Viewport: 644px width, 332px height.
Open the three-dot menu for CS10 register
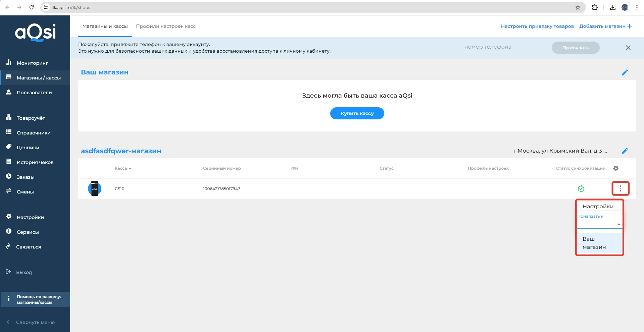pos(620,188)
